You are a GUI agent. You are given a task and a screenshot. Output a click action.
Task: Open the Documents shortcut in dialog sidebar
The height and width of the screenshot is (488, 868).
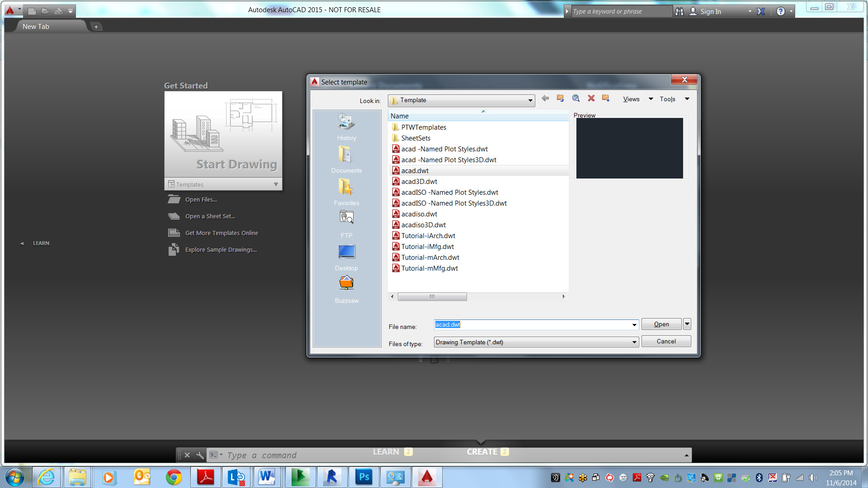(x=346, y=159)
